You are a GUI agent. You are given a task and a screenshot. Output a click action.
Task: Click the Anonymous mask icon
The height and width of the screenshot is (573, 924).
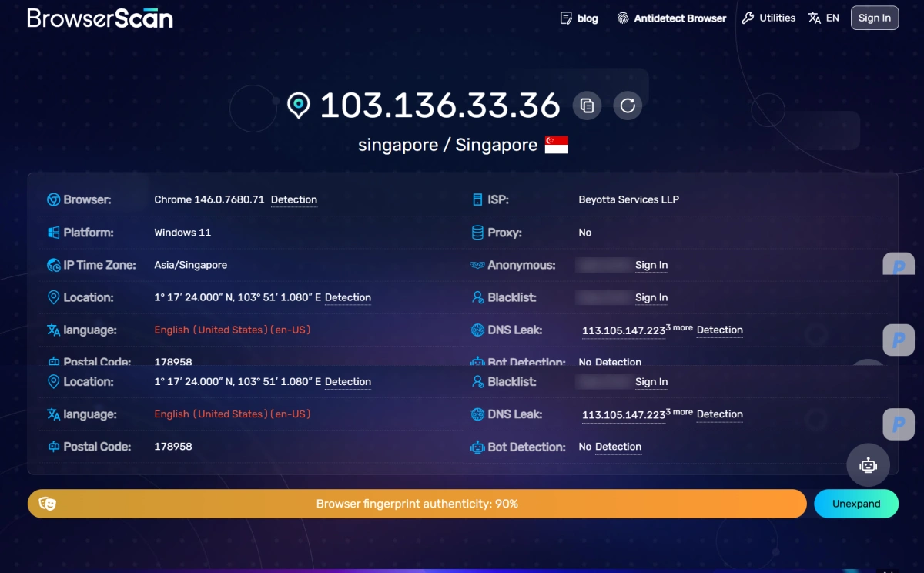(477, 265)
